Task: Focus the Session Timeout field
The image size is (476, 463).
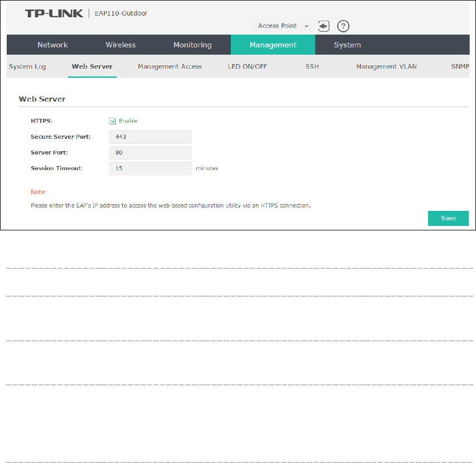Action: (150, 168)
